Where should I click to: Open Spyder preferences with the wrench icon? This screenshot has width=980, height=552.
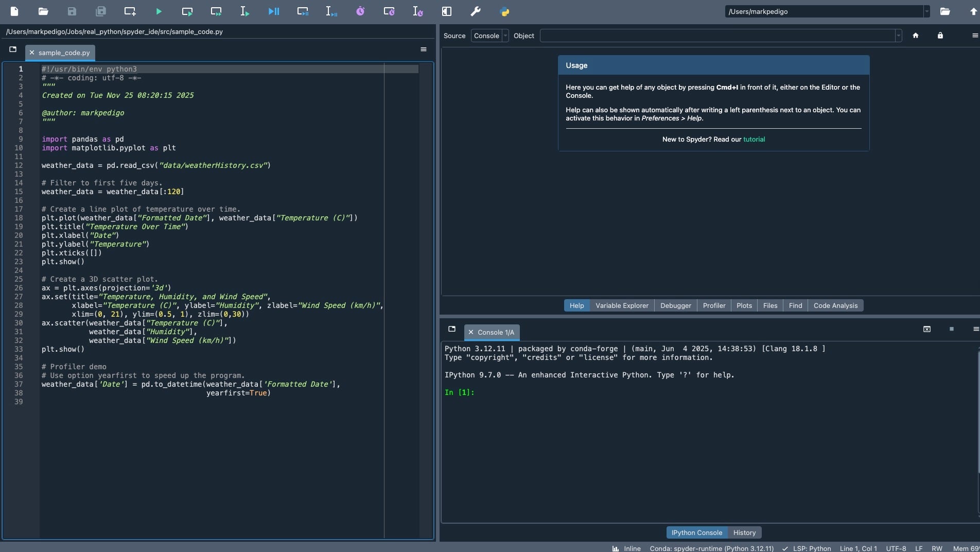click(475, 11)
